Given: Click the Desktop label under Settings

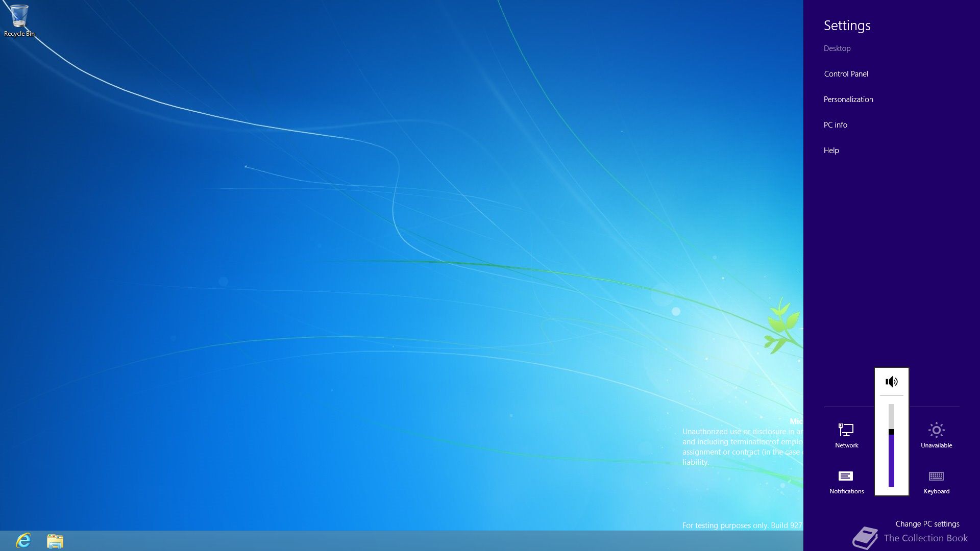Looking at the screenshot, I should point(837,48).
